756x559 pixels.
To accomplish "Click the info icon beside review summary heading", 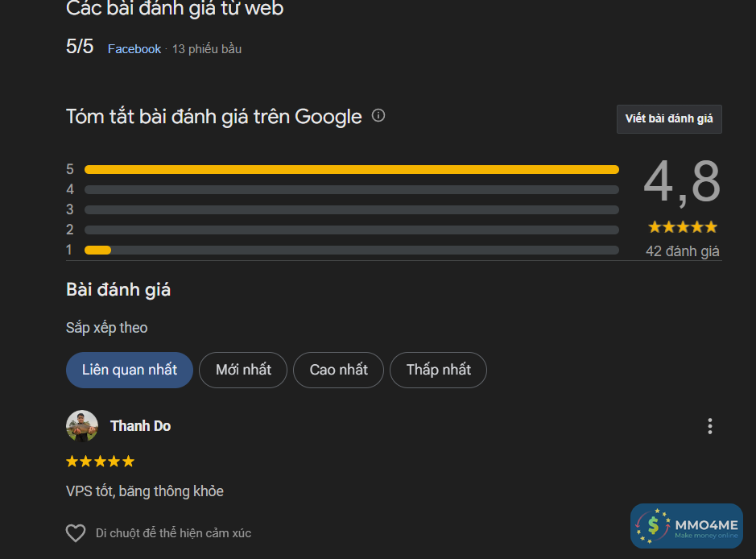I will pos(378,115).
